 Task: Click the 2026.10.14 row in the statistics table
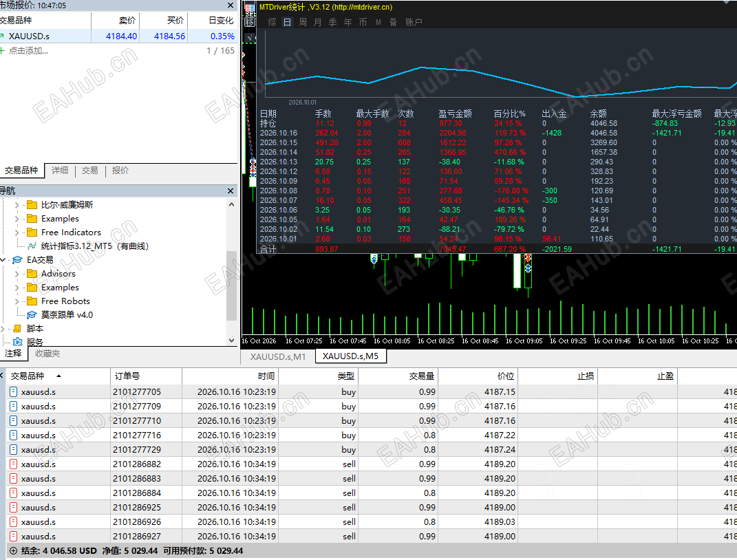coord(498,152)
